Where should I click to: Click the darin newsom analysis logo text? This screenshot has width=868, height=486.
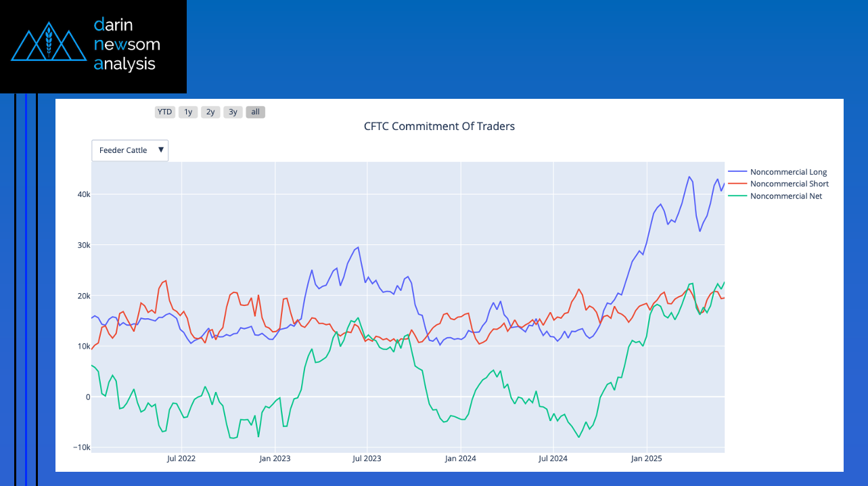pyautogui.click(x=127, y=45)
